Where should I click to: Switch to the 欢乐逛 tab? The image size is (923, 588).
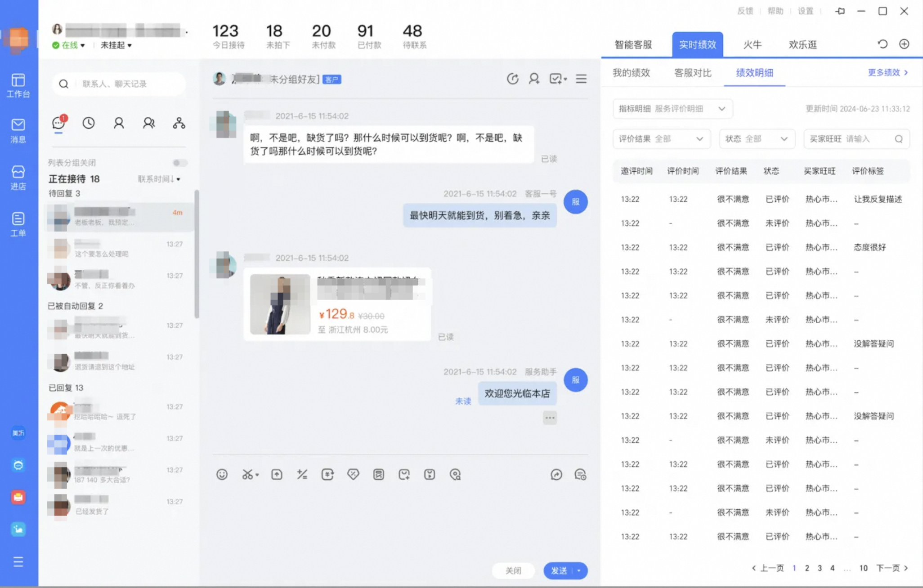803,45
